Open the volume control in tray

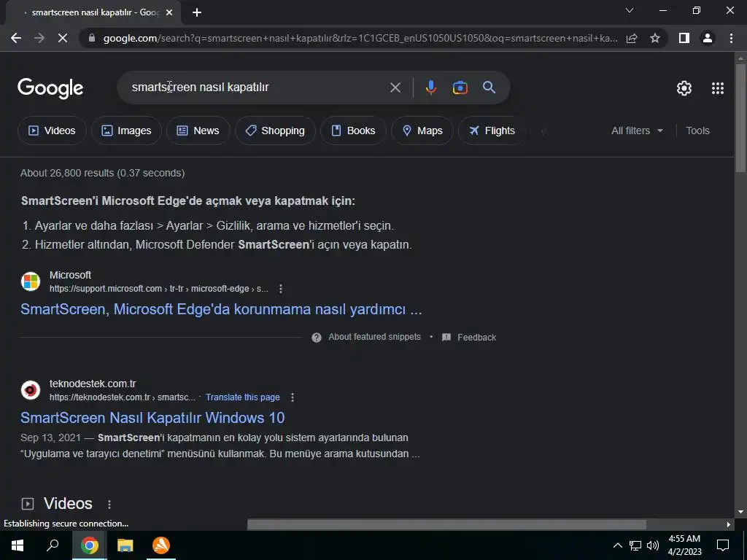coord(653,545)
